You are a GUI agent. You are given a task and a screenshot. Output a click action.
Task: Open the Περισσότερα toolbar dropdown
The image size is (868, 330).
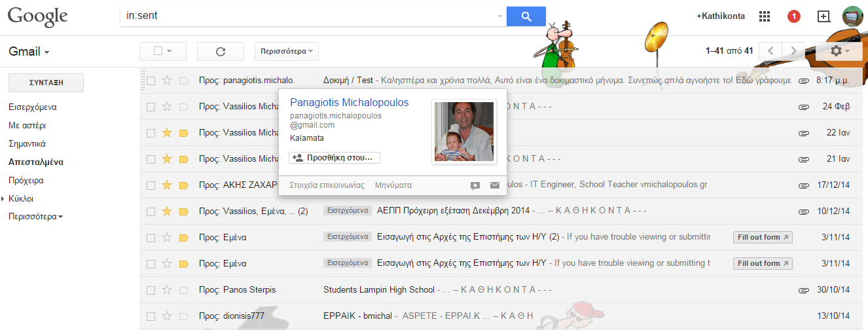(286, 51)
